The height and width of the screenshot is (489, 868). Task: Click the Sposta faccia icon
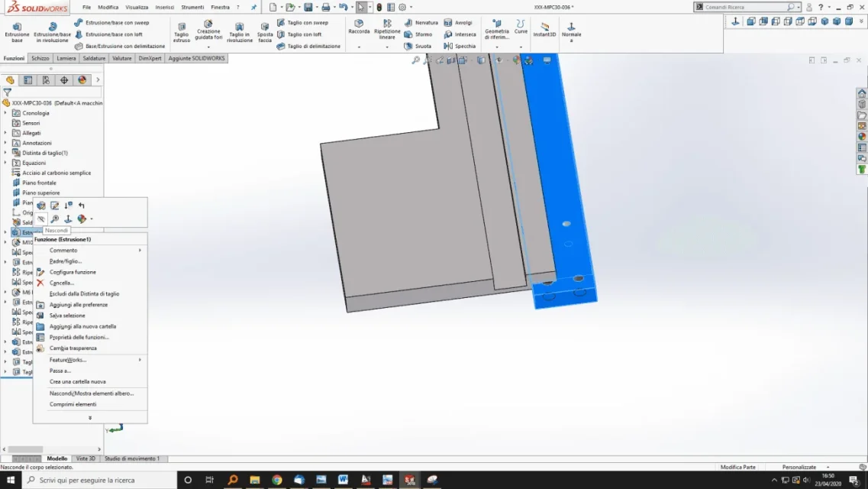(x=265, y=33)
